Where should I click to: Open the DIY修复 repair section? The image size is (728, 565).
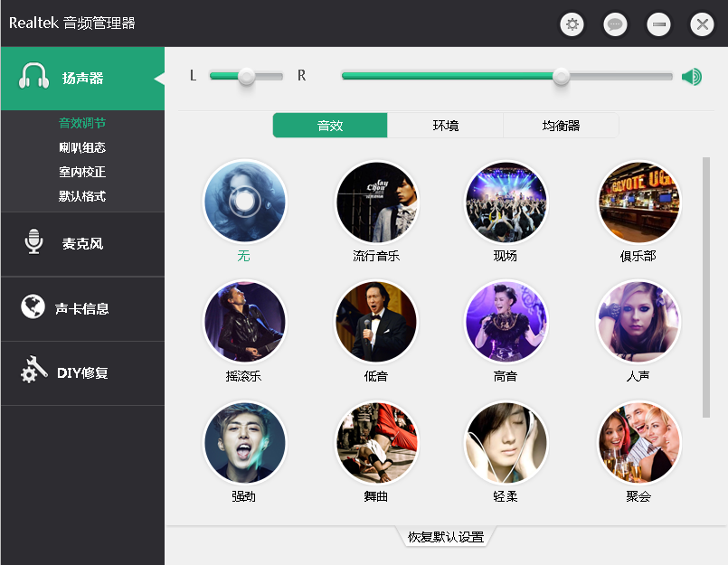[82, 372]
